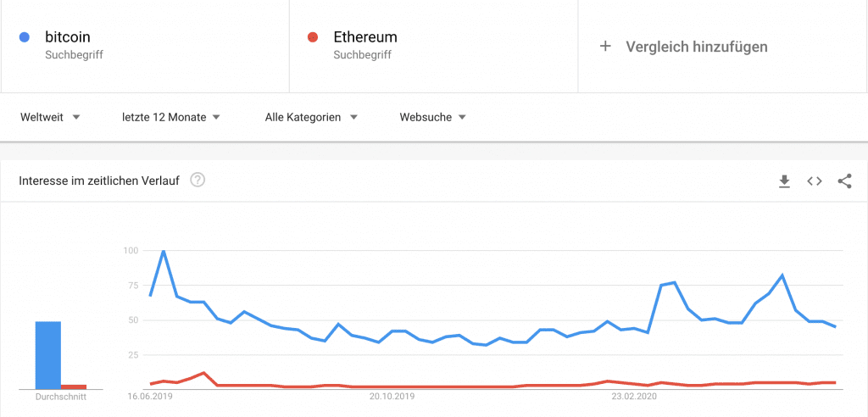
Task: Click the 23.02.2020 date label
Action: (x=634, y=395)
